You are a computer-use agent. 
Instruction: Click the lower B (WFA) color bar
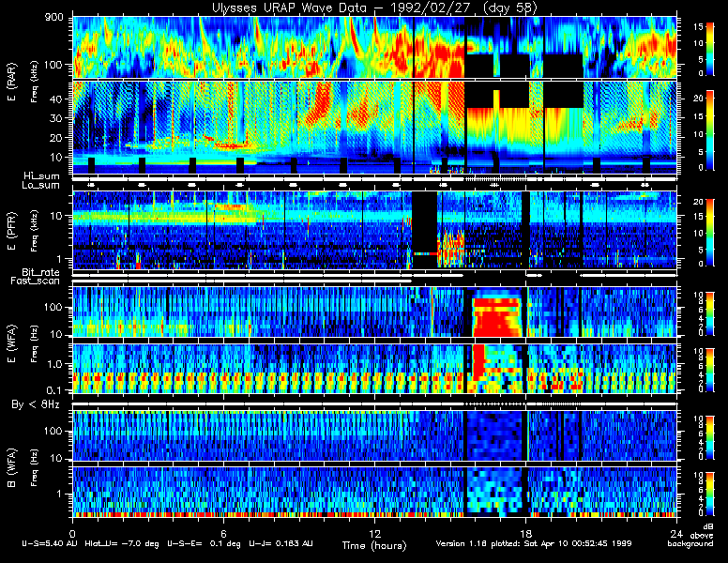[x=710, y=494]
